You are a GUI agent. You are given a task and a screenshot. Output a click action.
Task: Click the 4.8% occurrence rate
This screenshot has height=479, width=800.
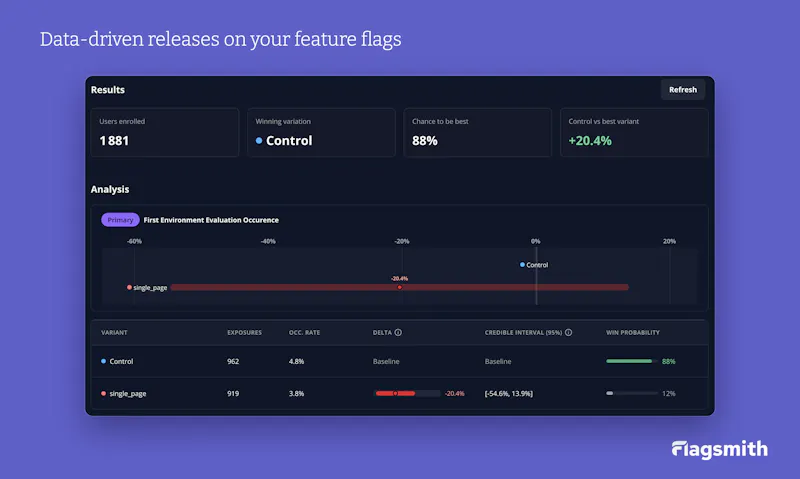click(x=296, y=361)
